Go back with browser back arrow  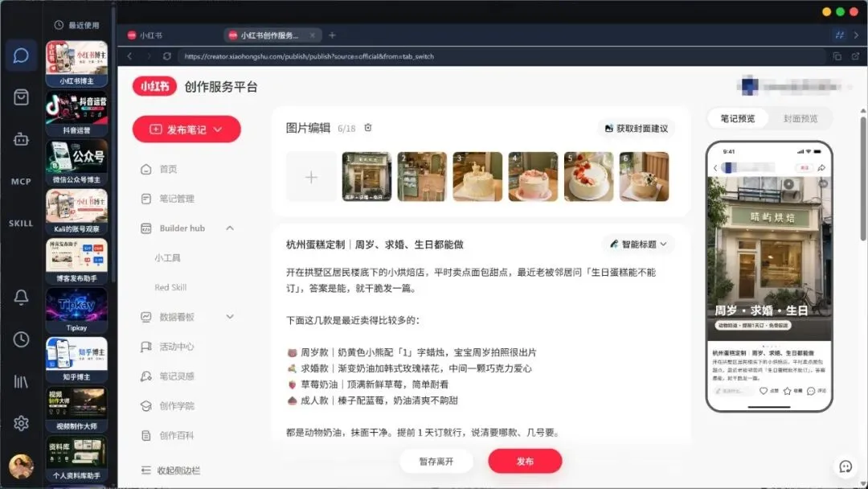pyautogui.click(x=129, y=56)
